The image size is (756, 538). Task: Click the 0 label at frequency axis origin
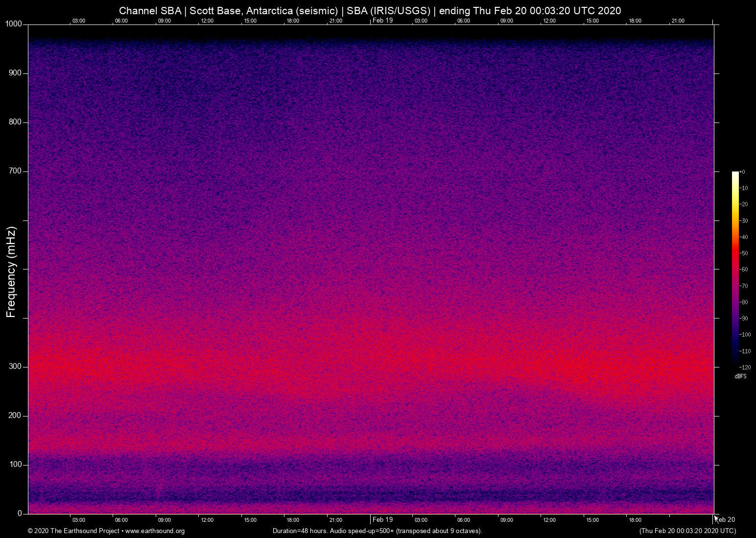(20, 514)
